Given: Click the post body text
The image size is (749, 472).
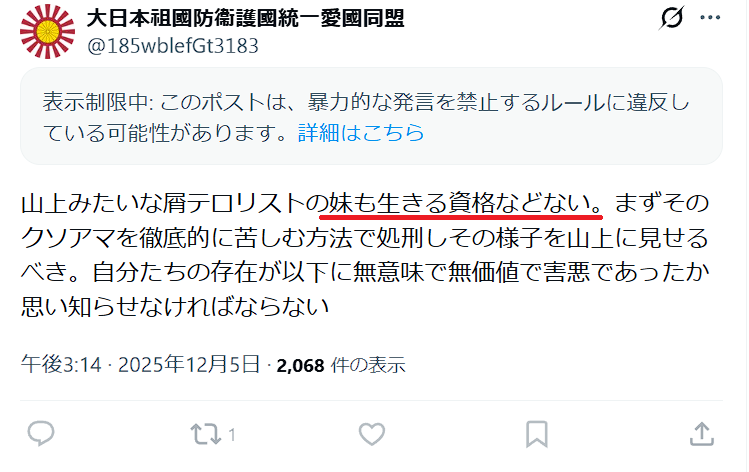Looking at the screenshot, I should (365, 255).
